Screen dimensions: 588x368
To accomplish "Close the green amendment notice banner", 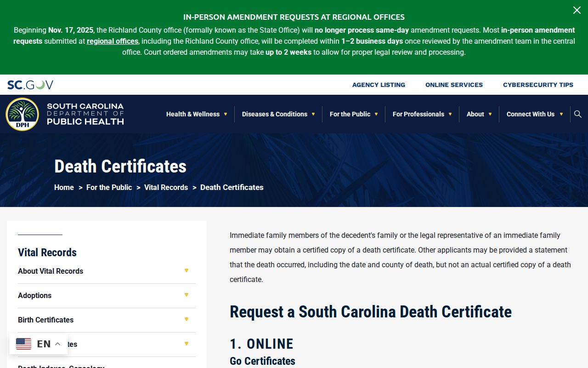I will [577, 10].
